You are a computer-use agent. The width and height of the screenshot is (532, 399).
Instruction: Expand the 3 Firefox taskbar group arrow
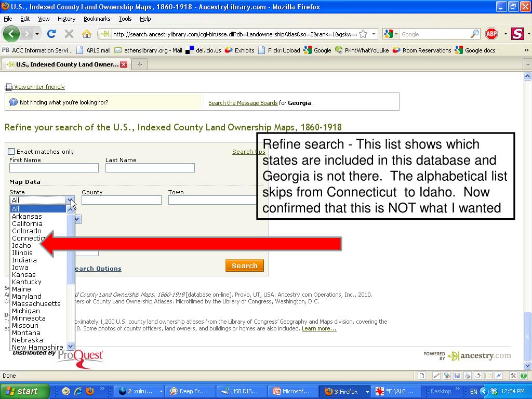pos(367,392)
